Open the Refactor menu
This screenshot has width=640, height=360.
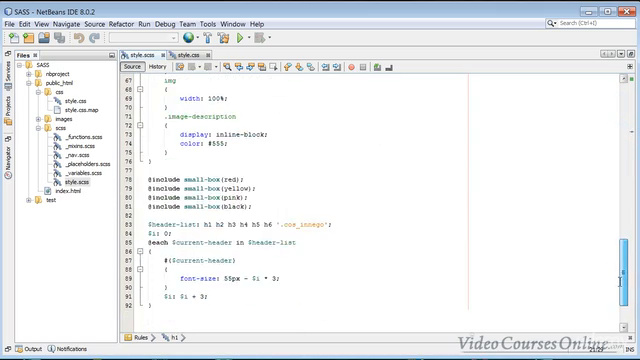(121, 24)
